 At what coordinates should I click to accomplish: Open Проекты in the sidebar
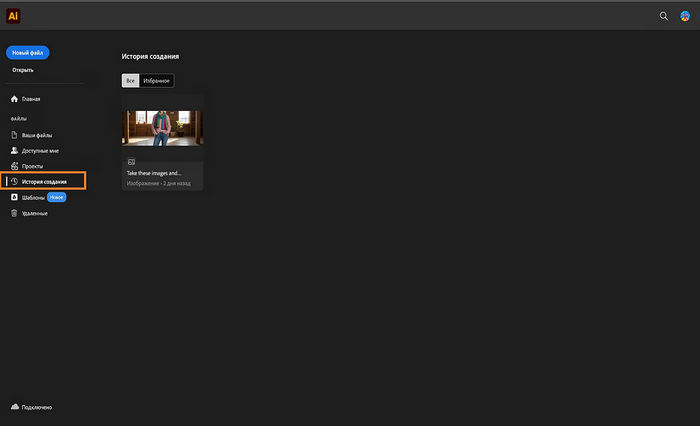tap(33, 167)
